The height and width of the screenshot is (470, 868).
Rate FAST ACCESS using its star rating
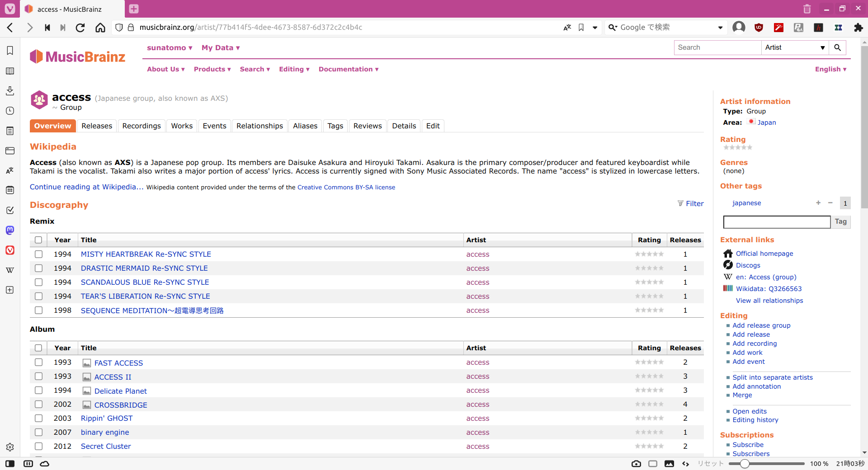coord(649,362)
